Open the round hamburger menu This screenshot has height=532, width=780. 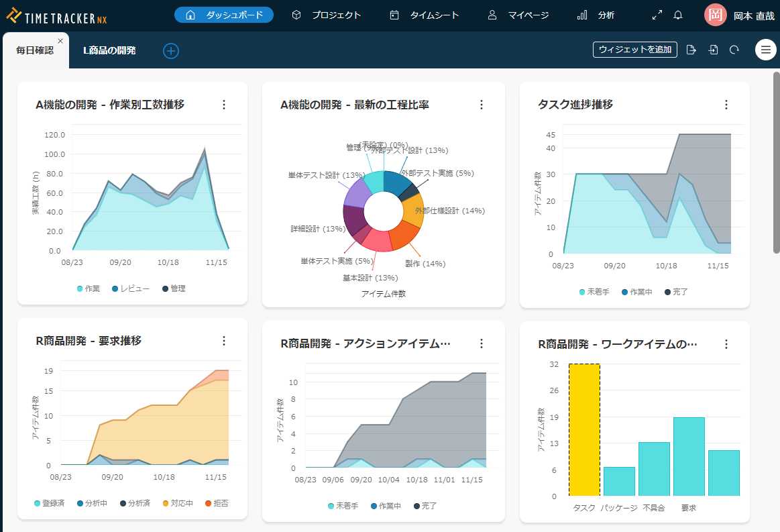click(765, 50)
